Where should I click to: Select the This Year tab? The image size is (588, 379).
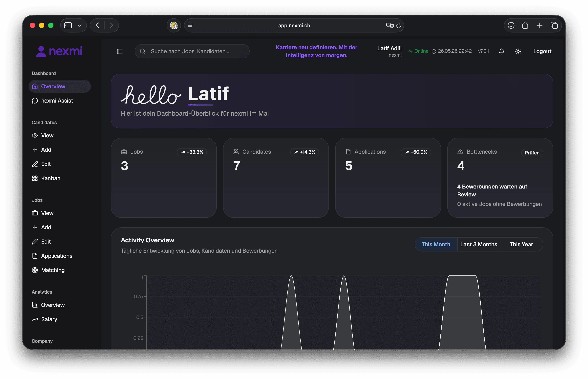pyautogui.click(x=521, y=244)
